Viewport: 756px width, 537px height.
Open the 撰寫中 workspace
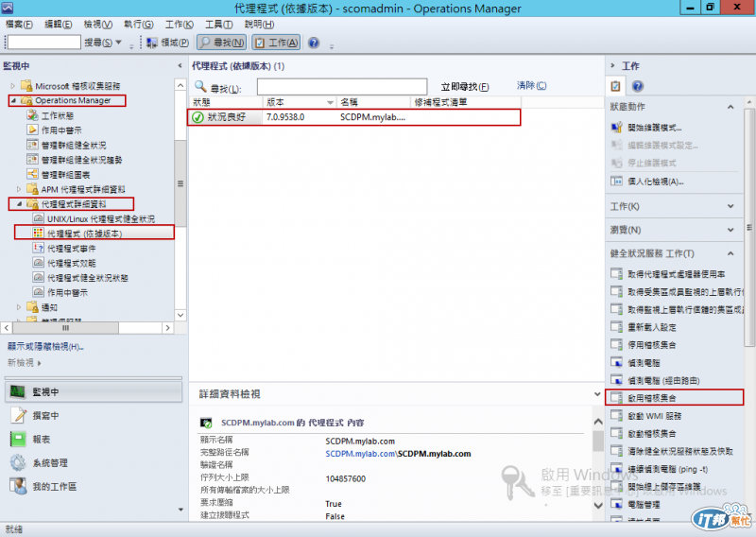94,415
